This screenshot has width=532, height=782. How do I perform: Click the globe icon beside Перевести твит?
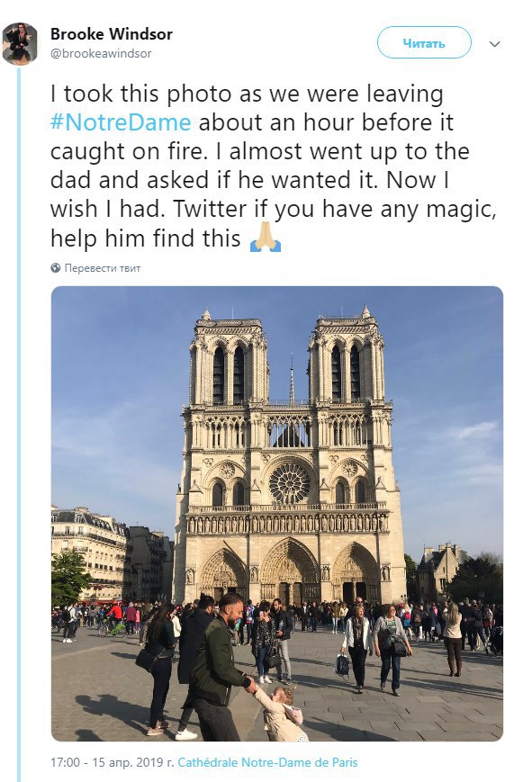pyautogui.click(x=56, y=268)
